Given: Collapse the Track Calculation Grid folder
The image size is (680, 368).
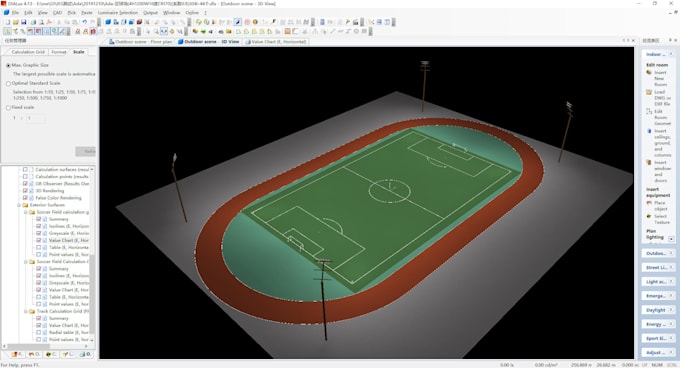Looking at the screenshot, I should click(x=26, y=311).
